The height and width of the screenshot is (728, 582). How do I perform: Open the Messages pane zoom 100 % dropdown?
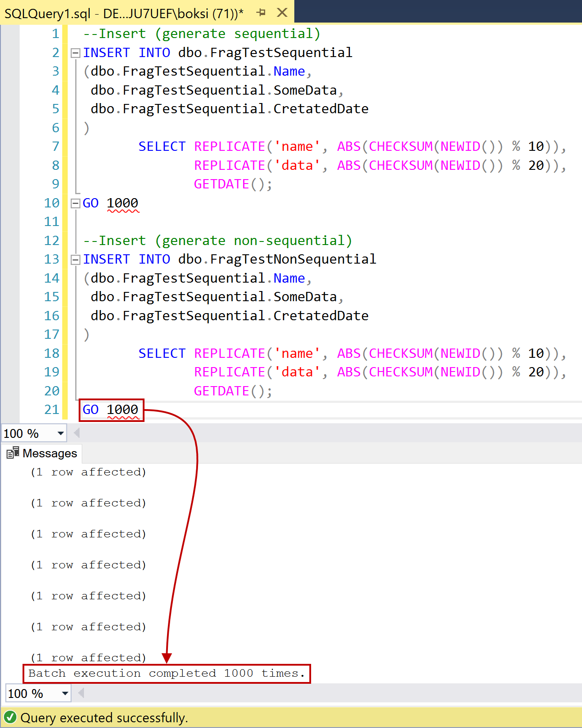pyautogui.click(x=65, y=693)
